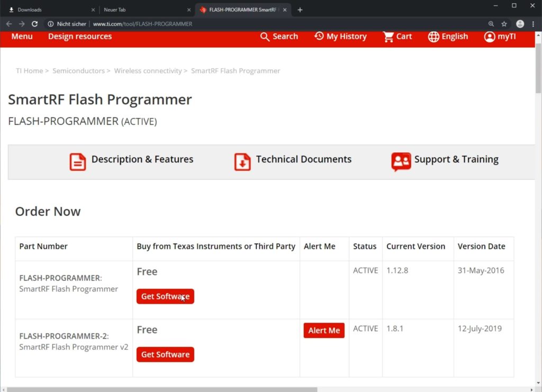This screenshot has height=392, width=542.
Task: Click the Semiconductors breadcrumb link
Action: pyautogui.click(x=78, y=71)
